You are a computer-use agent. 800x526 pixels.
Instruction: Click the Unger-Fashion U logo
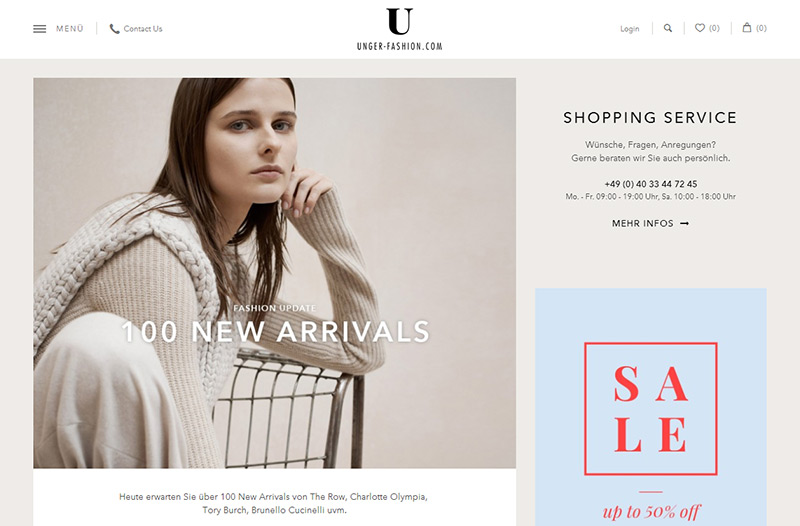399,21
